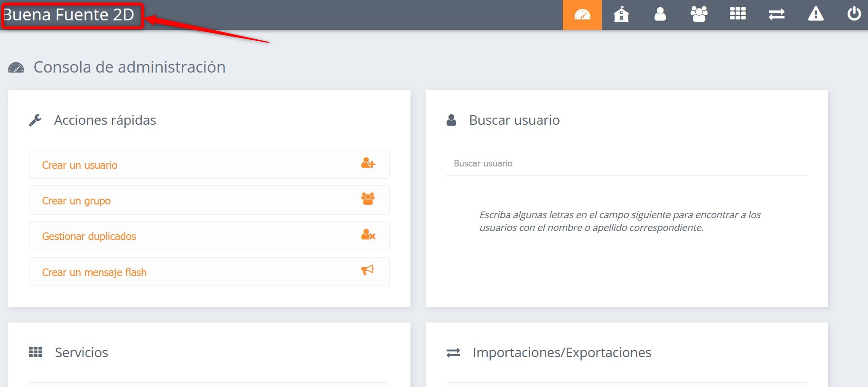Open the single user icon in navbar

(660, 15)
